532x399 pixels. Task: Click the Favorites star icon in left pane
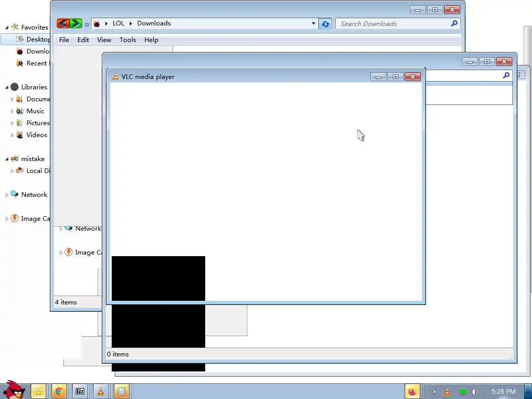click(x=15, y=27)
